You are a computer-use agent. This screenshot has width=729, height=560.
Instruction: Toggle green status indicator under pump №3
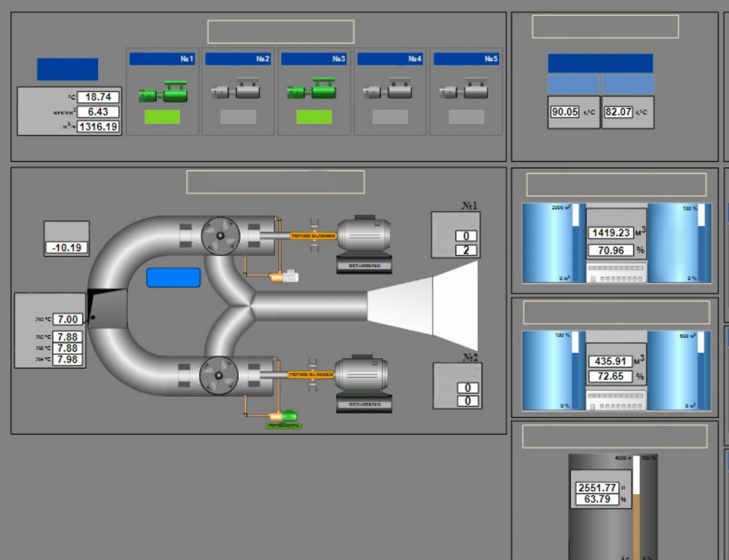tap(314, 117)
